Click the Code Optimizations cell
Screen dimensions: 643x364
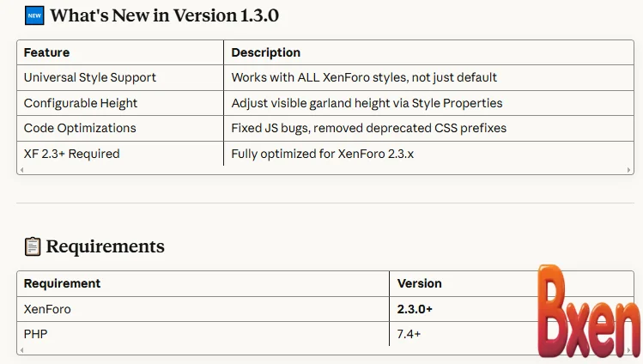tap(80, 128)
